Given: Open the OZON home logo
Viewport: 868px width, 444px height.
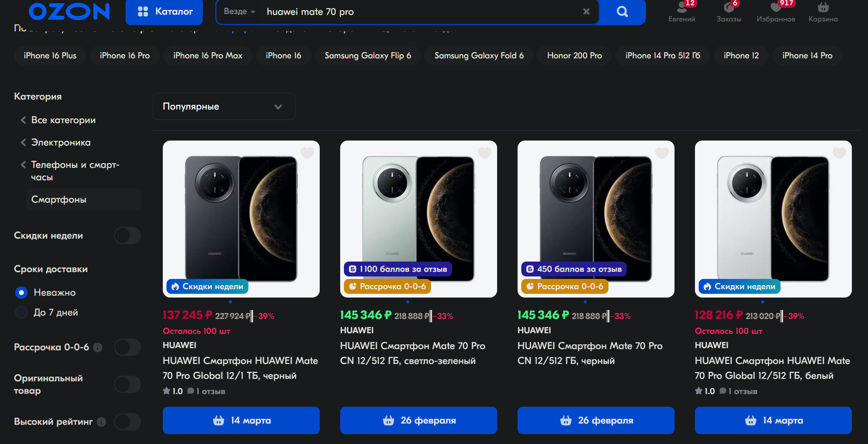Looking at the screenshot, I should [69, 12].
